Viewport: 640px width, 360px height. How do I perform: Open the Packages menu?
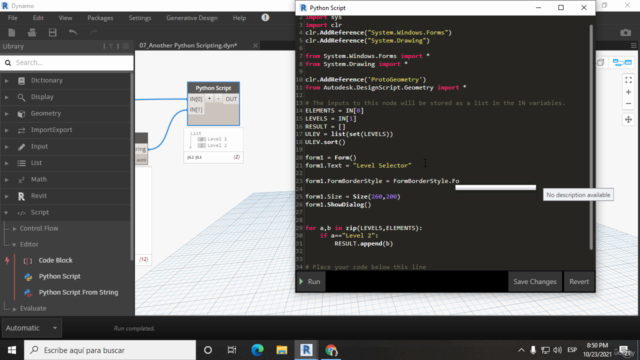coord(100,18)
